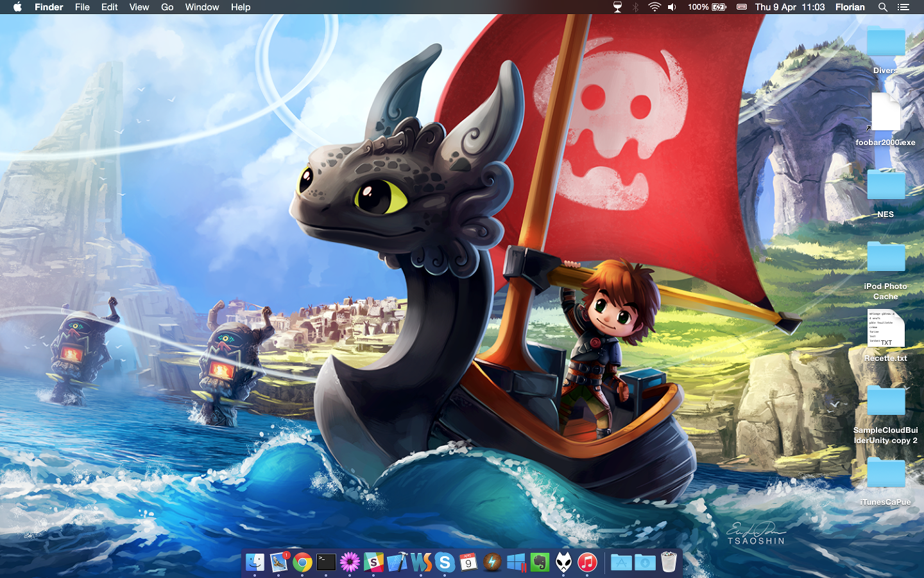This screenshot has height=578, width=924.
Task: Open iTunes from the Dock
Action: pyautogui.click(x=587, y=563)
